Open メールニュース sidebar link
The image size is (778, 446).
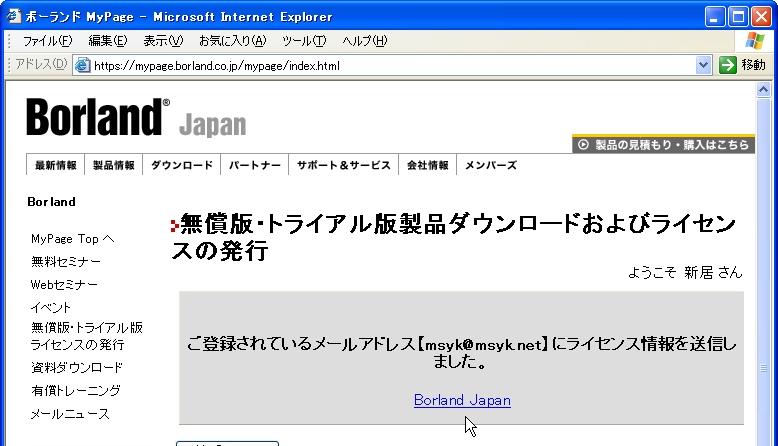coord(70,414)
